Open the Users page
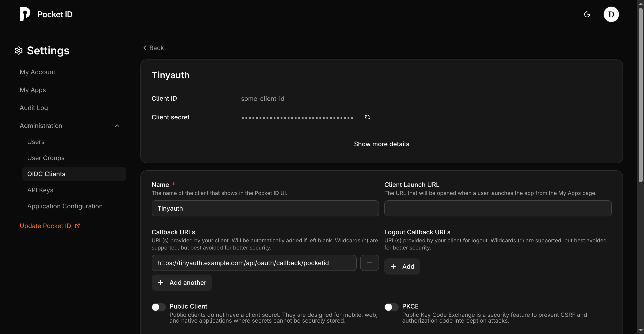 [x=36, y=142]
